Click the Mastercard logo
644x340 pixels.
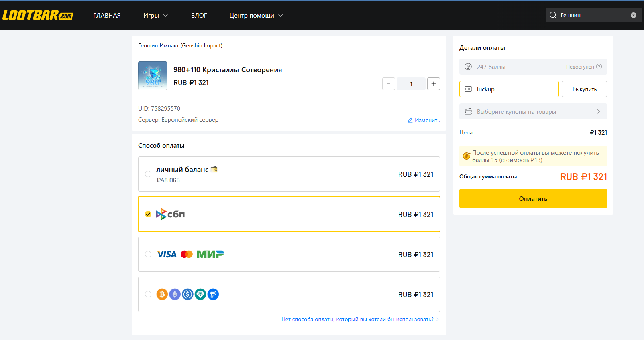[187, 254]
